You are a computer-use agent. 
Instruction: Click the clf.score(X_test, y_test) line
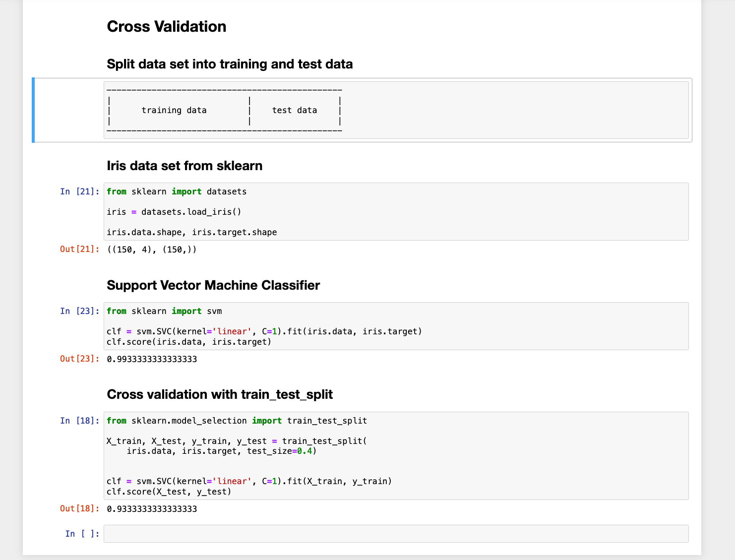(x=169, y=492)
